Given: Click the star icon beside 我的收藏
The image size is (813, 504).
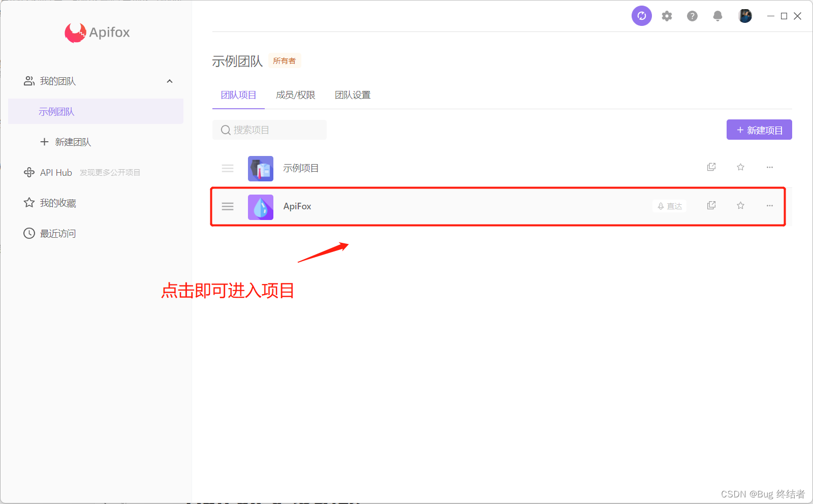Looking at the screenshot, I should 29,203.
